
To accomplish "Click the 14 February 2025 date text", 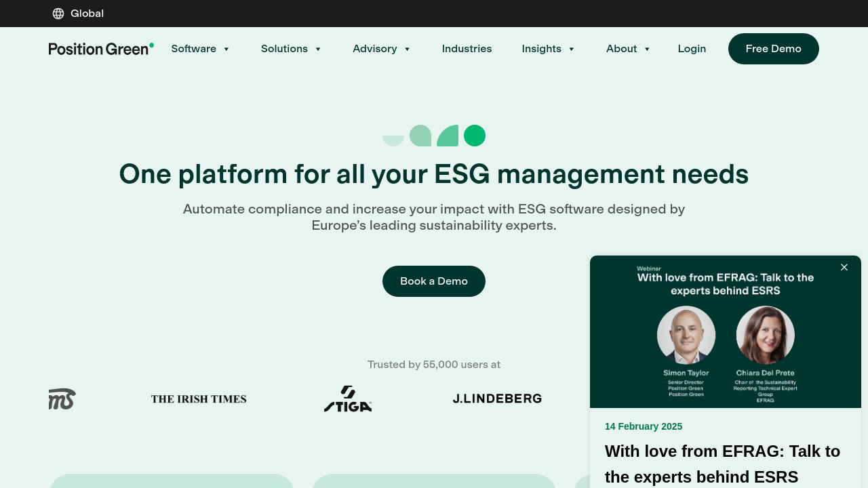I will [644, 426].
